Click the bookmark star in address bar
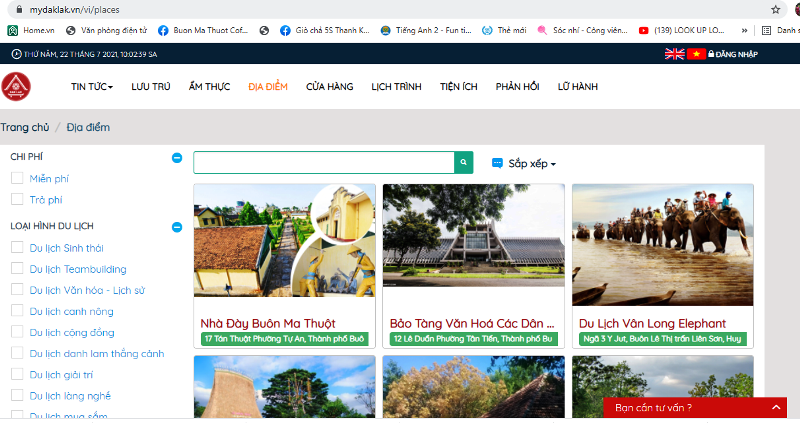800x423 pixels. pos(776,10)
